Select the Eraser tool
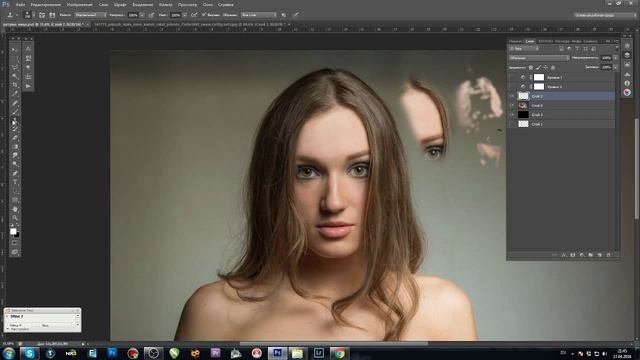 tap(15, 138)
